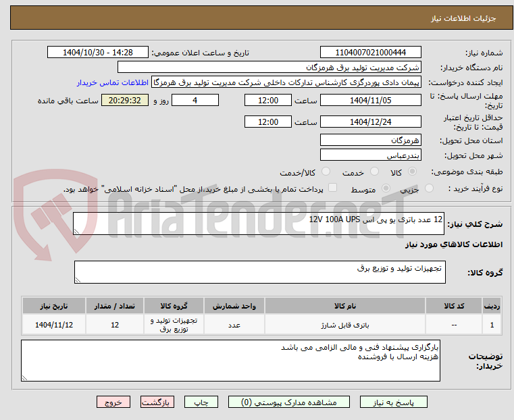This screenshot has height=420, width=514.
Task: Click the general description text area 12V 100A UPS
Action: click(x=259, y=224)
